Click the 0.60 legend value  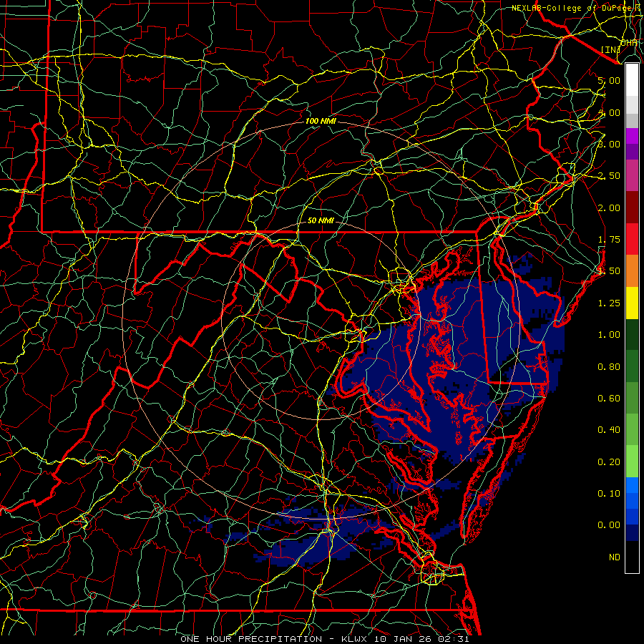pos(609,399)
